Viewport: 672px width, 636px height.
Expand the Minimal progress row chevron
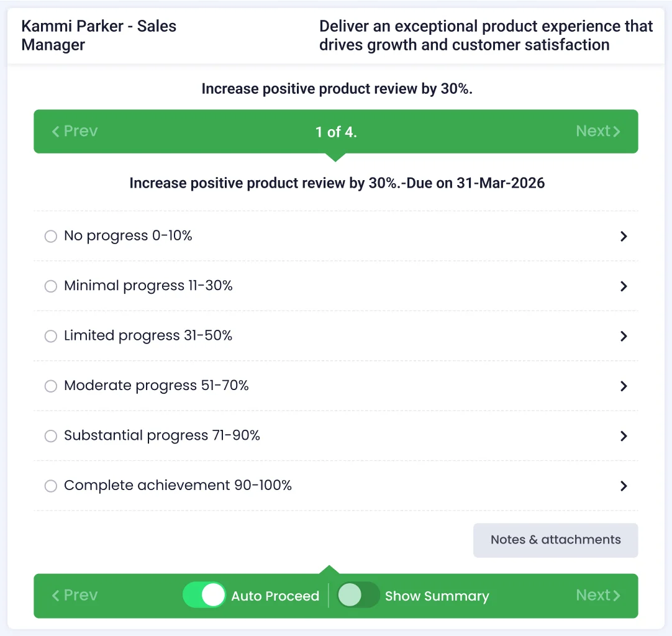point(624,286)
